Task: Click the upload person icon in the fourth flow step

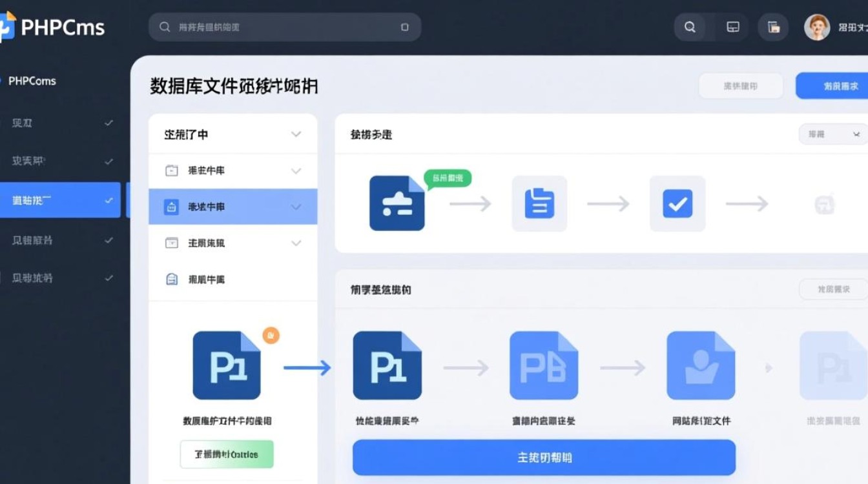Action: tap(701, 364)
